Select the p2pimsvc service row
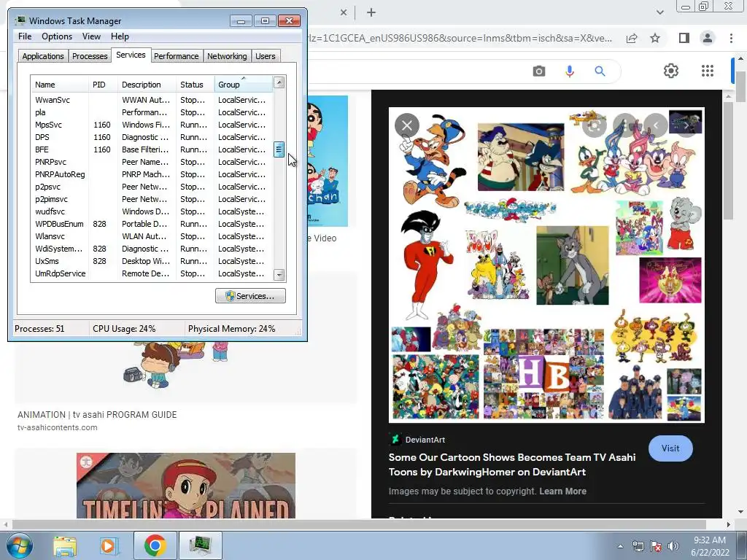This screenshot has height=560, width=747. tap(152, 199)
